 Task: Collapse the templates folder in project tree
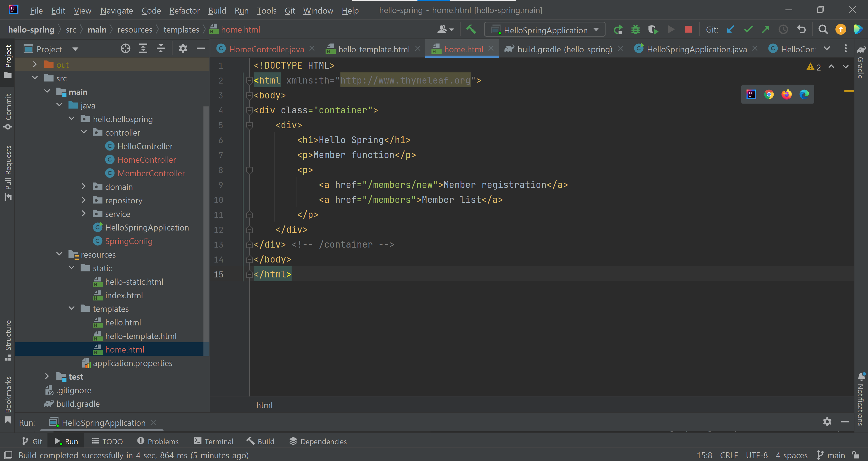[x=71, y=308]
